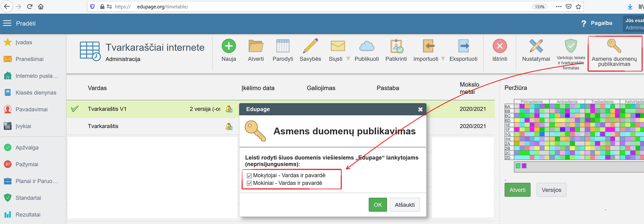Click the browser reload icon

pyautogui.click(x=30, y=7)
